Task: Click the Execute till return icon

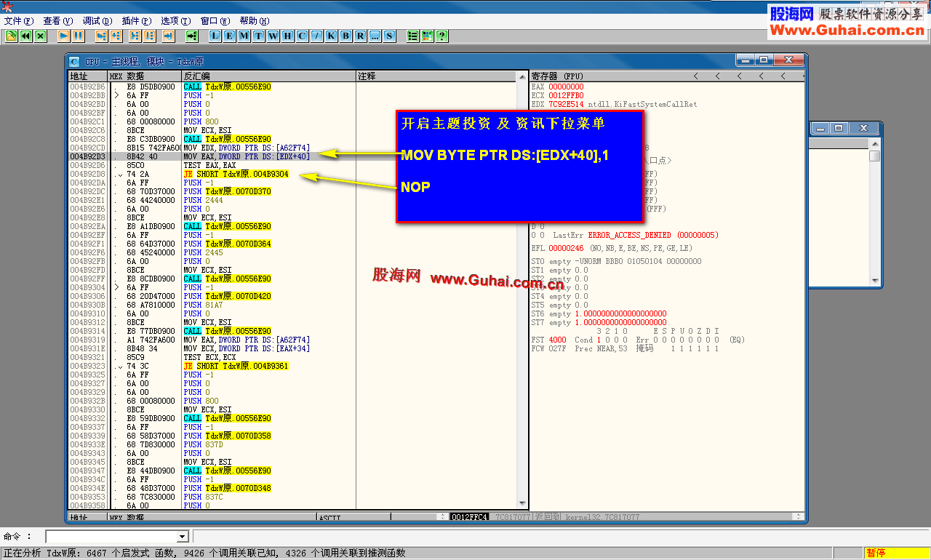Action: point(168,36)
